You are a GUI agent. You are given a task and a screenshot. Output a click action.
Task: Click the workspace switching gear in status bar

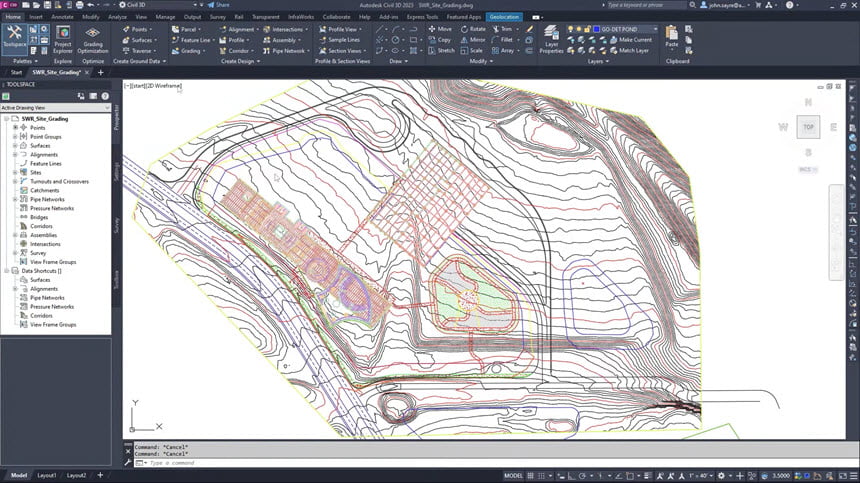[721, 476]
